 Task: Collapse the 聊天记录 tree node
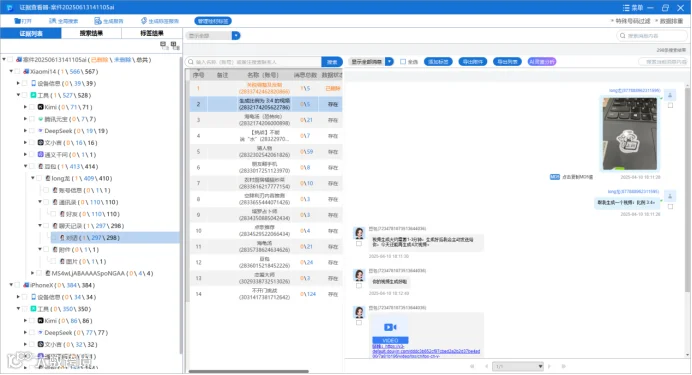(x=40, y=225)
